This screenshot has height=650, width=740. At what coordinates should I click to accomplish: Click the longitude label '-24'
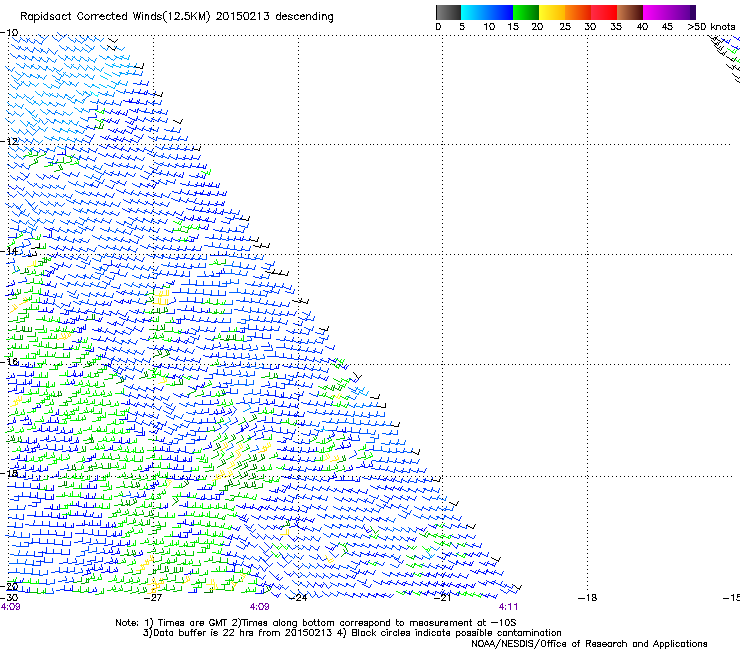(x=297, y=598)
